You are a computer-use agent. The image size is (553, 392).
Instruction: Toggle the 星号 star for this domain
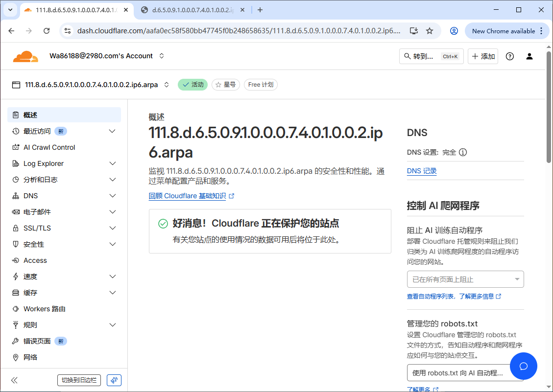(x=225, y=84)
